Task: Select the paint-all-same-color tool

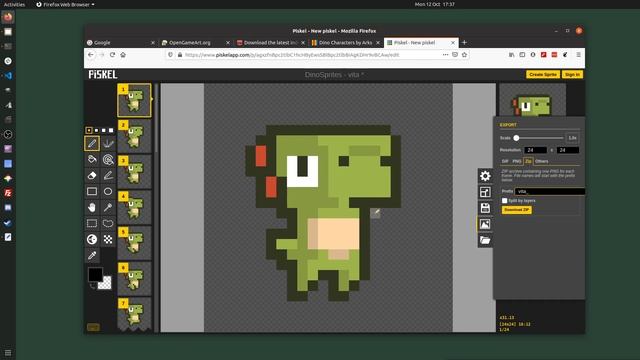Action: [x=108, y=159]
